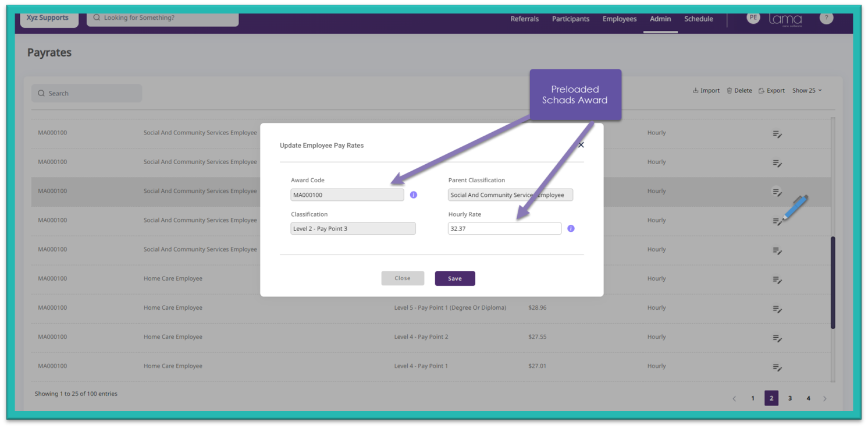Screen dimensions: 868x428
Task: Go to the previous page arrow
Action: click(x=734, y=399)
